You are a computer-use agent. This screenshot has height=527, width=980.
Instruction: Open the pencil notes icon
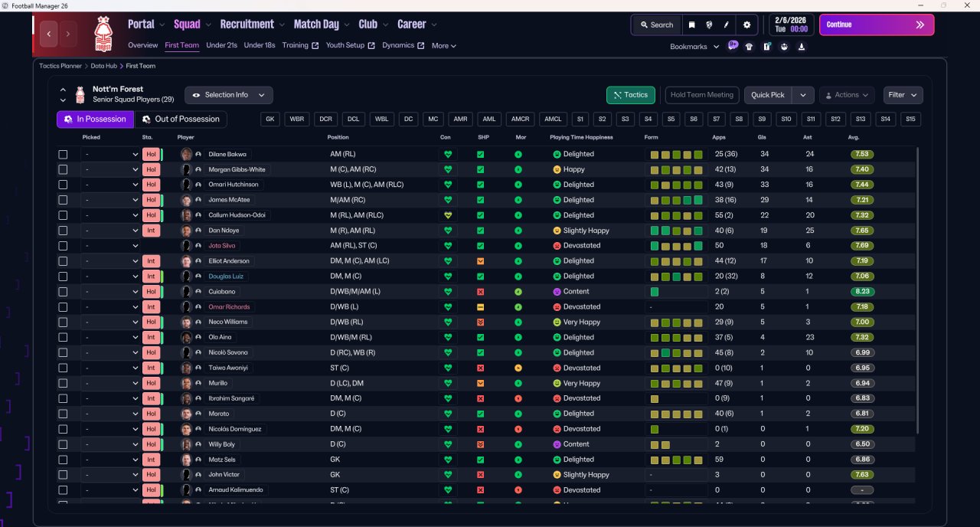pyautogui.click(x=727, y=25)
